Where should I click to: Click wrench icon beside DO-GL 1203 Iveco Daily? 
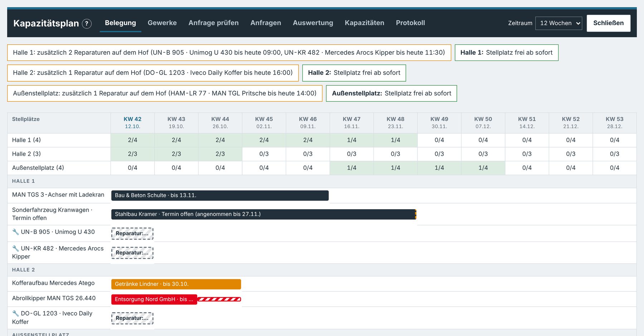pos(15,313)
